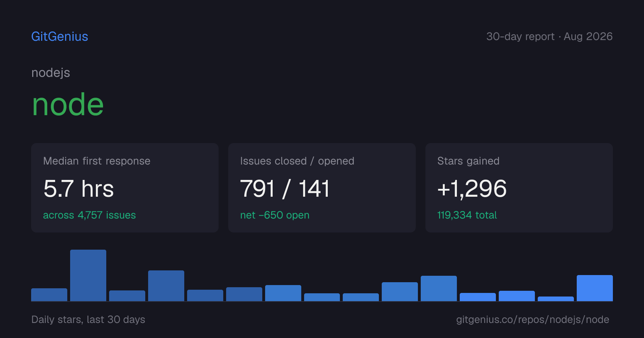Open the gitgenius.co/repos/nodejs/node link

(533, 319)
